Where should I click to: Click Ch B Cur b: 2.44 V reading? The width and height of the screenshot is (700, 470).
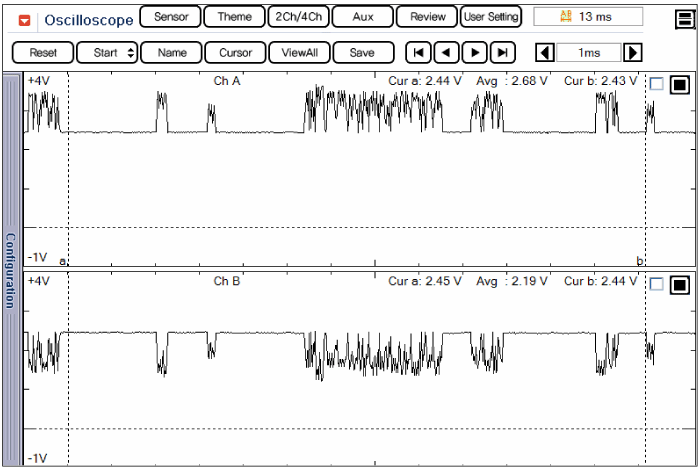coord(600,281)
